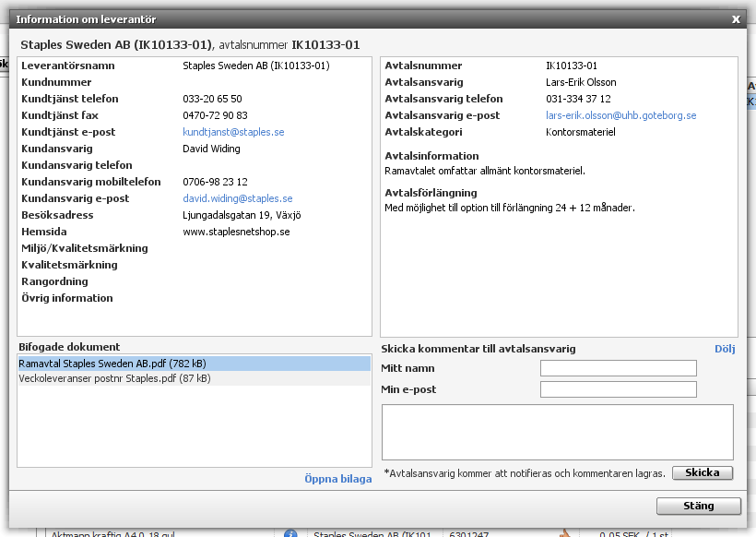Click the Avtalsnummer value IK10133-01 in right panel
The image size is (756, 537).
[x=572, y=66]
